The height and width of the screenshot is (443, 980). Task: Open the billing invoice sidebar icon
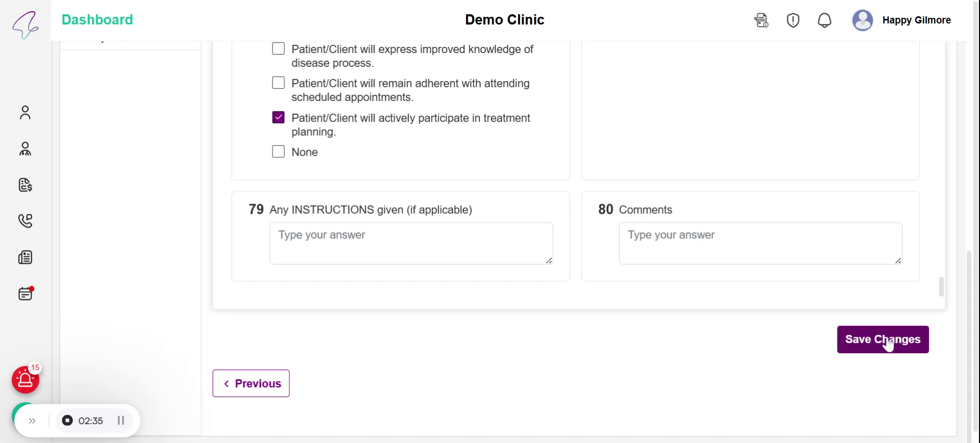tap(25, 185)
